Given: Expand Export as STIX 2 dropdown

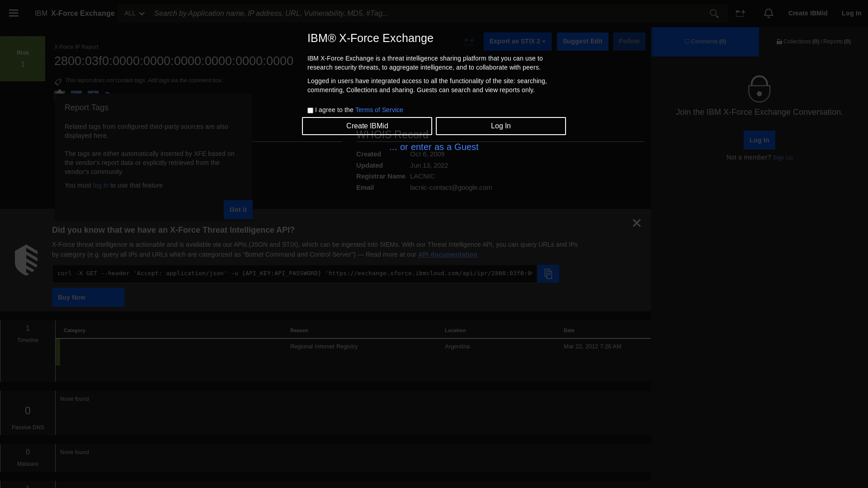Looking at the screenshot, I should point(517,42).
